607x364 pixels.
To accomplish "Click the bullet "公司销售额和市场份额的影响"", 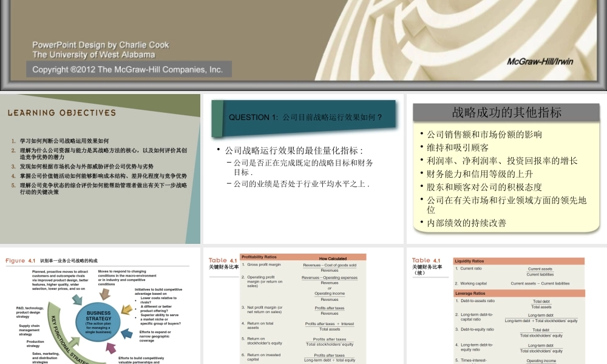I will click(x=484, y=135).
